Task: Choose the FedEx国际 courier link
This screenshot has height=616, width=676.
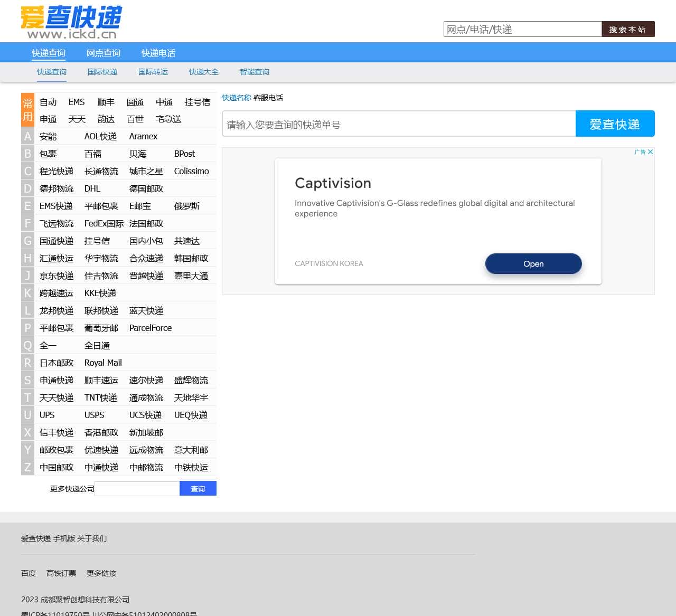Action: click(104, 224)
